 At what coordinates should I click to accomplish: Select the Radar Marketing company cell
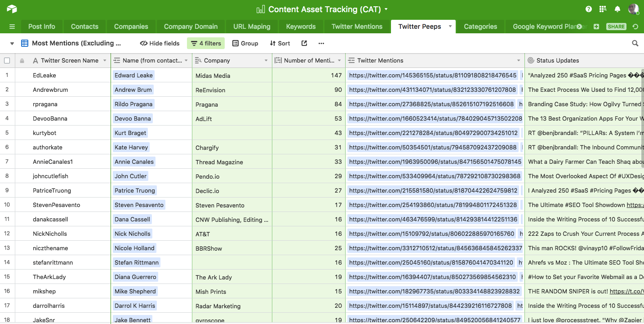tap(232, 306)
